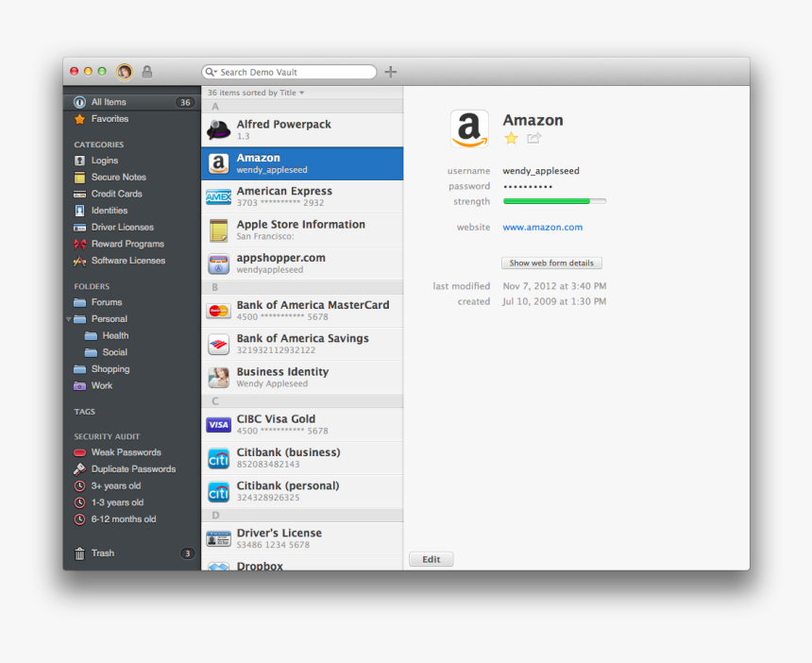
Task: Click the FOLDERS section header
Action: click(92, 286)
